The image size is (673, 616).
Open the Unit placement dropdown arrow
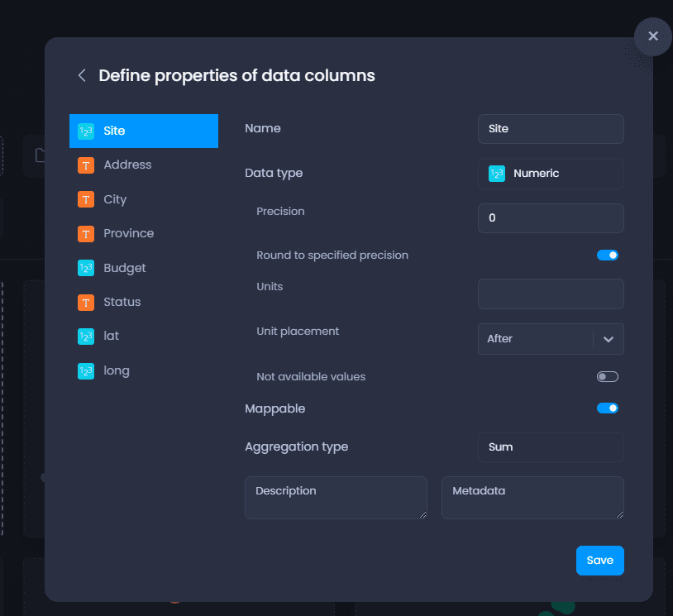pos(609,339)
